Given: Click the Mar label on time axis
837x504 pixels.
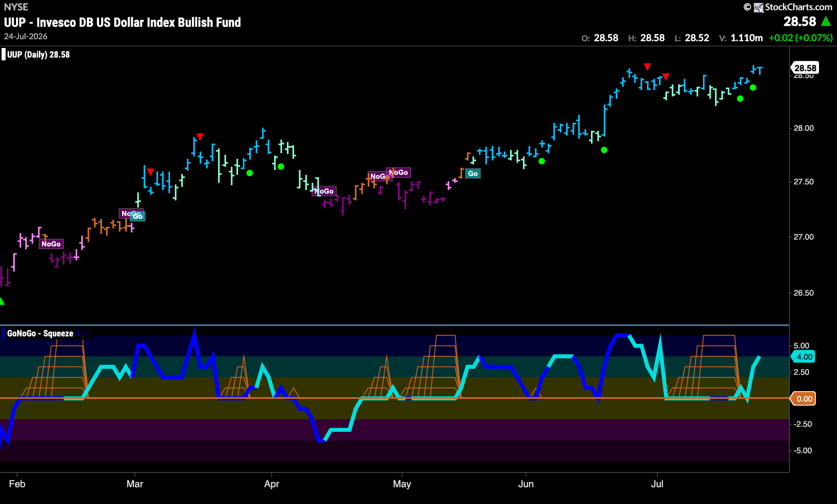Looking at the screenshot, I should [135, 484].
